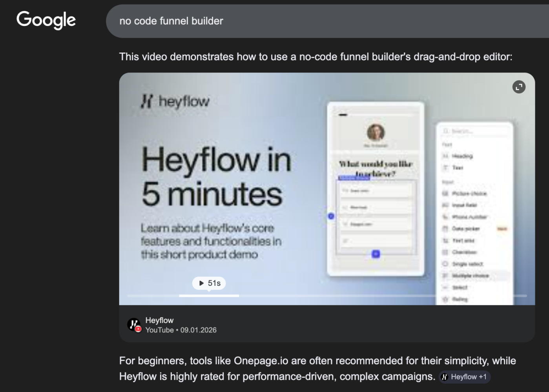
Task: Click the 'YouTube • 09.01.2026' source line
Action: point(181,330)
